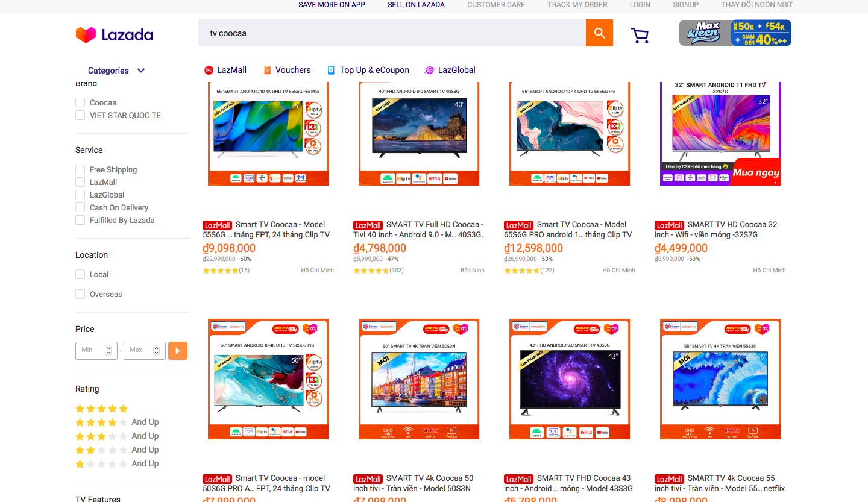This screenshot has width=868, height=502.
Task: Expand the Categories dropdown
Action: 116,71
